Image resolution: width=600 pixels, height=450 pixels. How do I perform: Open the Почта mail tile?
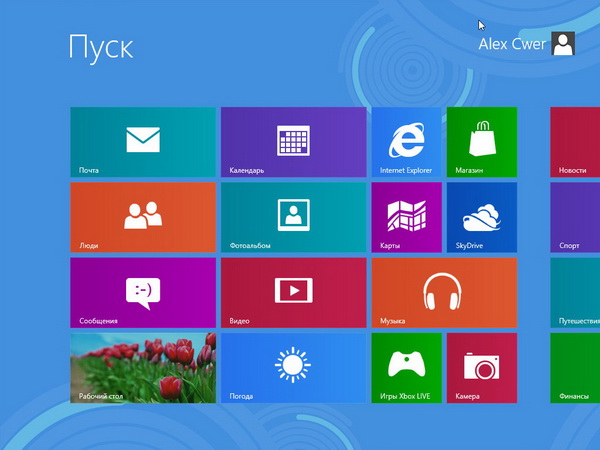tap(143, 142)
